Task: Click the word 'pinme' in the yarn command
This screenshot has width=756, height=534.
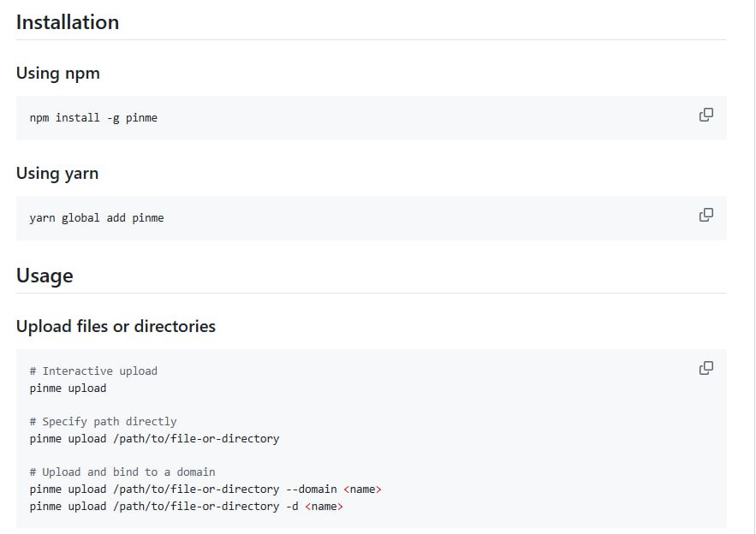Action: [148, 218]
